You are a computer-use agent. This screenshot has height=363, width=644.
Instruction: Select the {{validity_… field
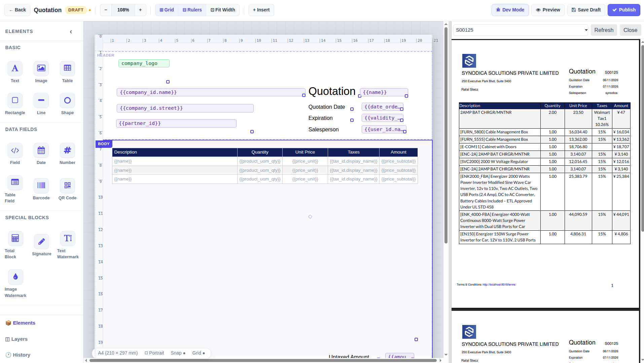383,118
